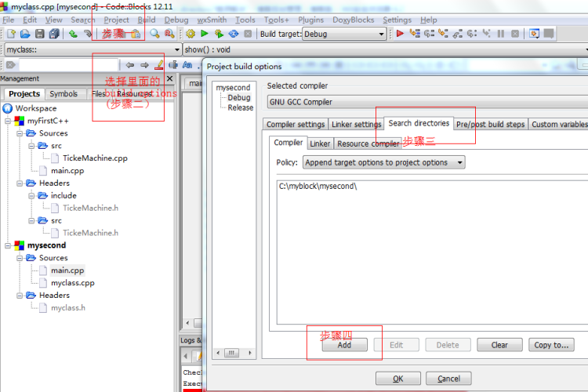The width and height of the screenshot is (588, 392).
Task: Click the Build gear icon
Action: coord(191,34)
